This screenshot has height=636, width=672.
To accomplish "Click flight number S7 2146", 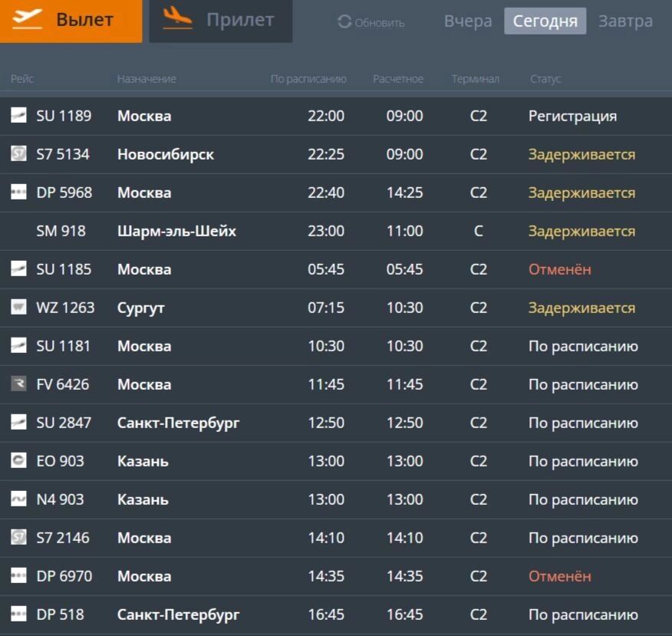I will pyautogui.click(x=63, y=538).
